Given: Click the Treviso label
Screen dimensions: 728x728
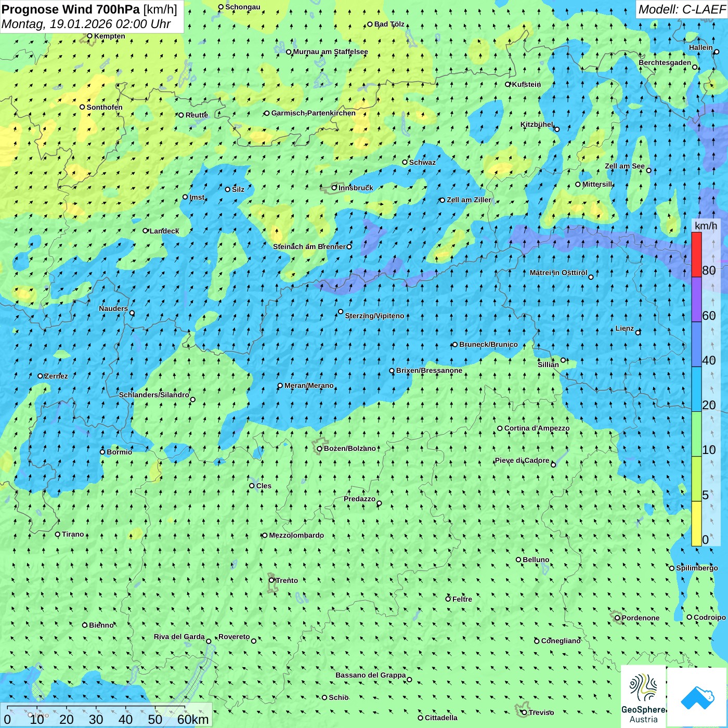Looking at the screenshot, I should click(x=541, y=712).
